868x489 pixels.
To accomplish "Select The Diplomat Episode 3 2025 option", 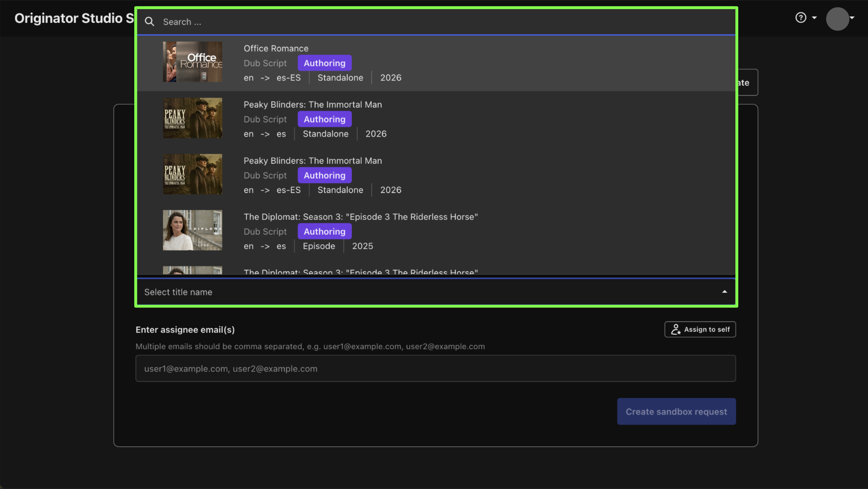I will coord(436,231).
